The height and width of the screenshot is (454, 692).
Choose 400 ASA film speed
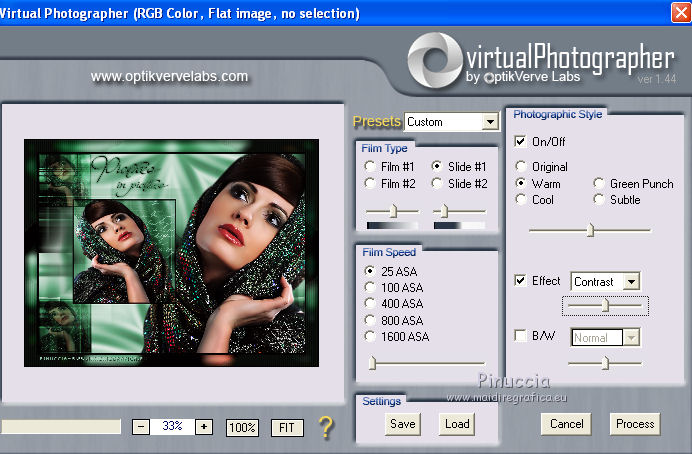coord(369,304)
